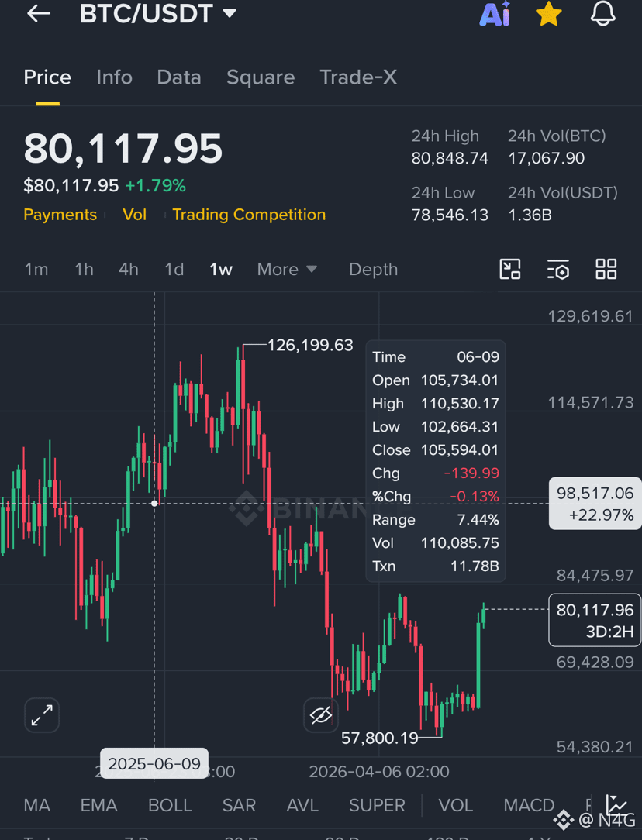Screen dimensions: 642x840
Task: Toggle the BOLL indicator
Action: point(170,805)
